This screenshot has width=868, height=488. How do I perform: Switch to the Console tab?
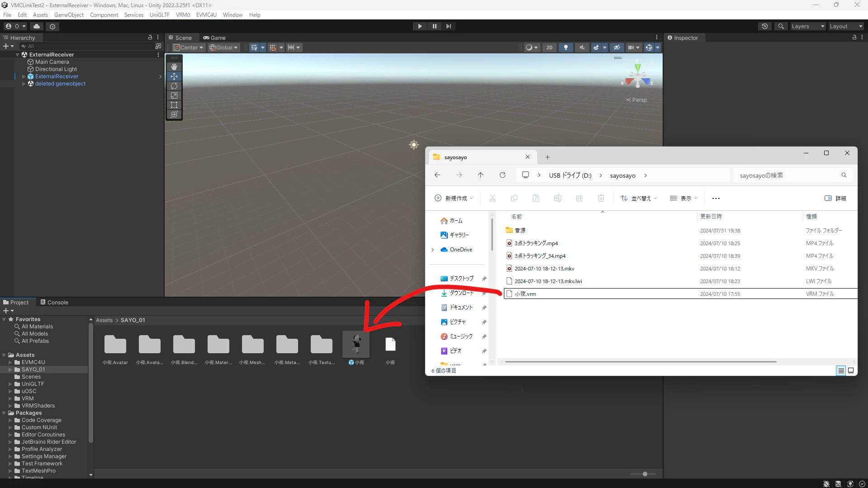point(54,302)
